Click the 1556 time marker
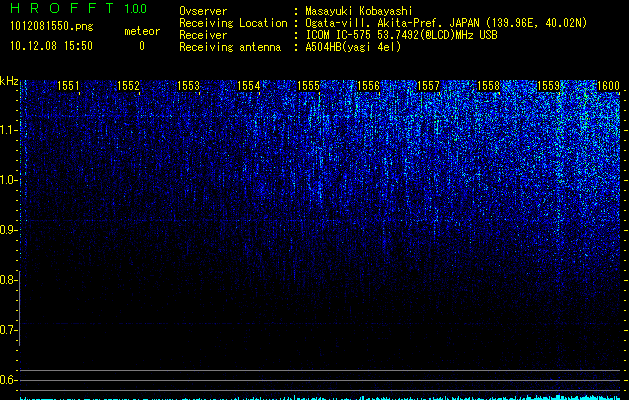This screenshot has width=629, height=400. (368, 85)
